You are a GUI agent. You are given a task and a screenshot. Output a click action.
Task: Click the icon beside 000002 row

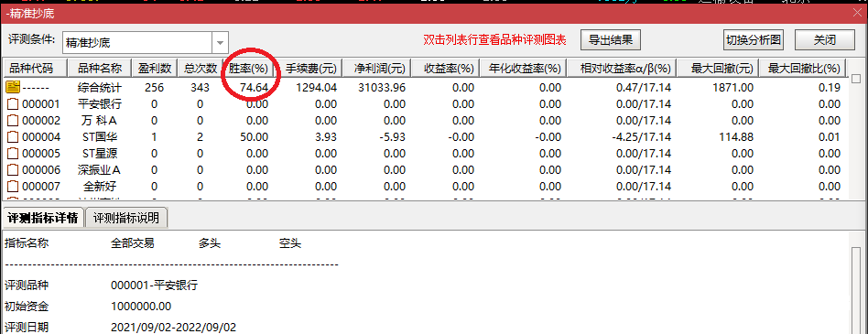click(x=13, y=120)
